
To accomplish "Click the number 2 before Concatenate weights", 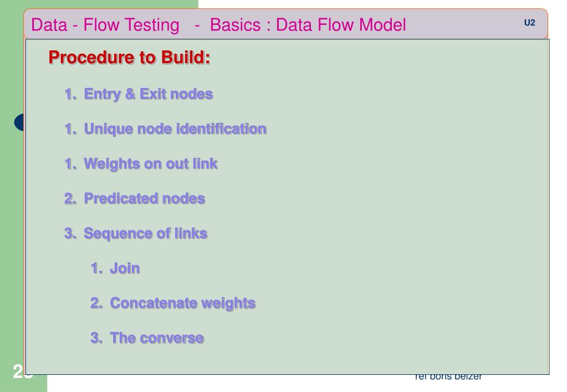I will pos(96,303).
